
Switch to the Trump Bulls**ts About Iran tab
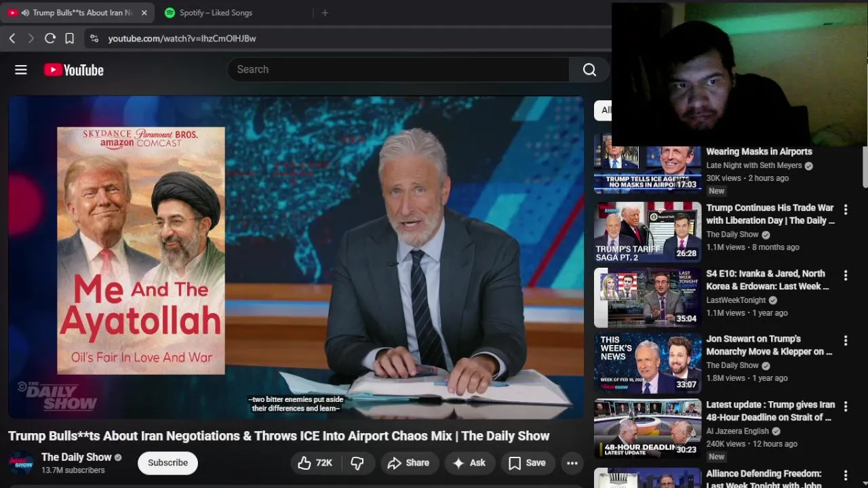78,13
